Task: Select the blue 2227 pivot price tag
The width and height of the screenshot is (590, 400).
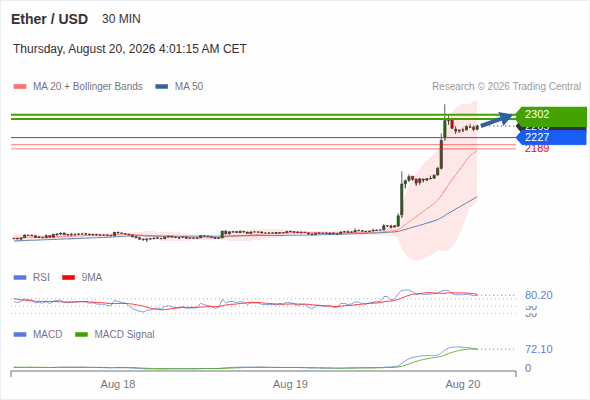Action: pyautogui.click(x=551, y=137)
